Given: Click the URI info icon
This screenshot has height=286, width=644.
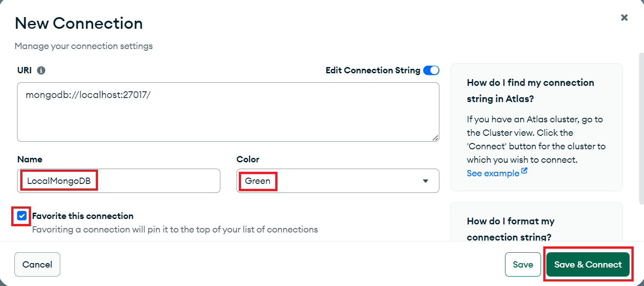Looking at the screenshot, I should (41, 71).
